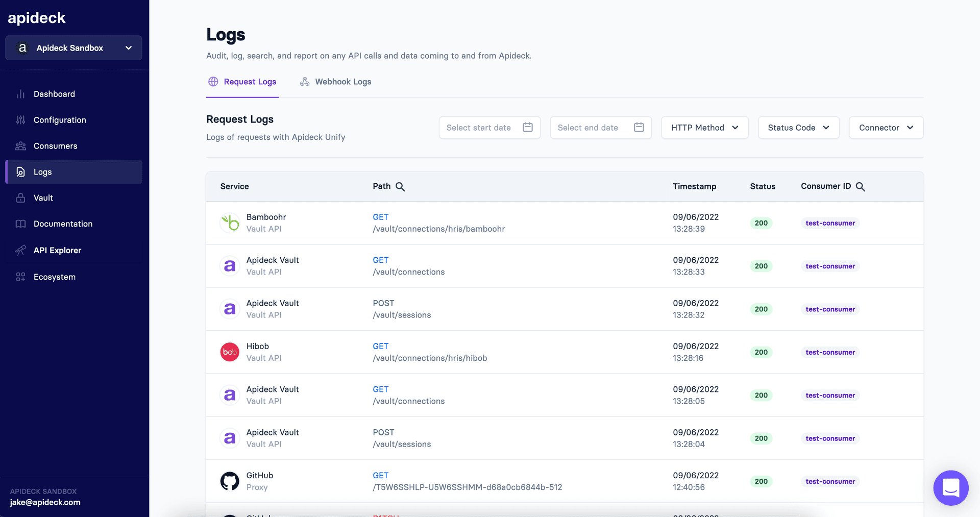Click the GitHub service logo
The width and height of the screenshot is (980, 517).
tap(230, 481)
